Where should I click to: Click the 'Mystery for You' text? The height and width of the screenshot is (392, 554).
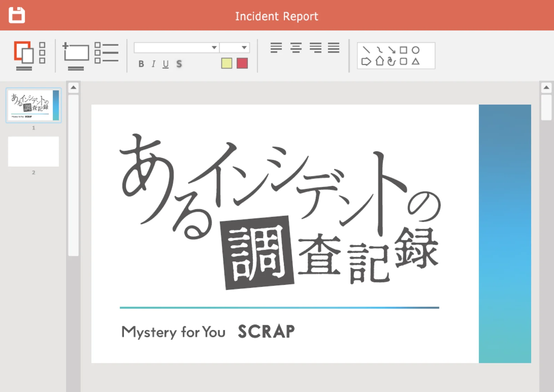(173, 332)
